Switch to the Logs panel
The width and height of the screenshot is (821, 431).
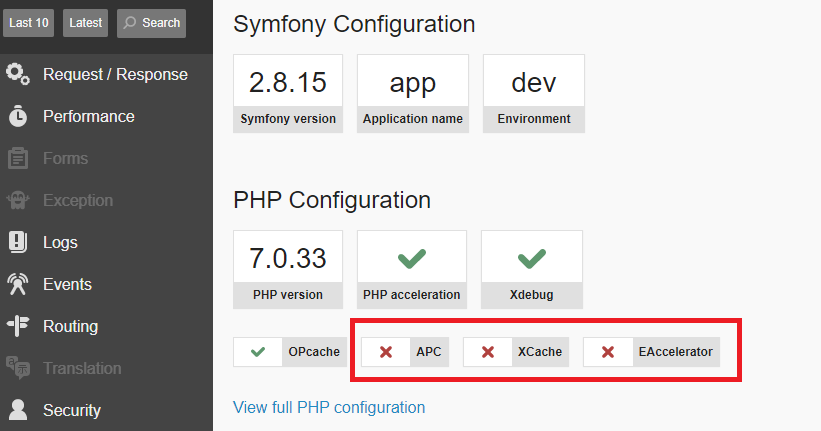pyautogui.click(x=60, y=242)
